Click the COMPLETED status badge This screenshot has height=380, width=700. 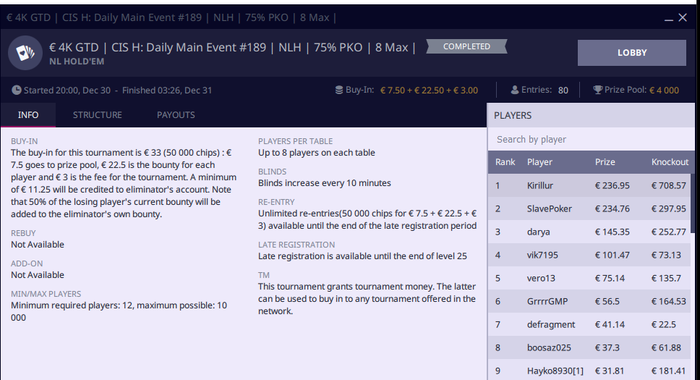[x=467, y=46]
